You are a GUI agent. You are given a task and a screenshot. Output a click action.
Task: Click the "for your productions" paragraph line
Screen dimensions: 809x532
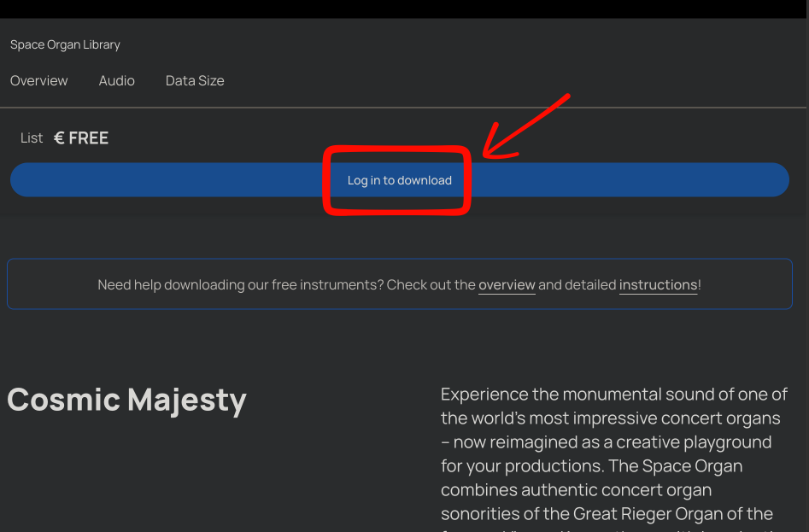tap(591, 466)
